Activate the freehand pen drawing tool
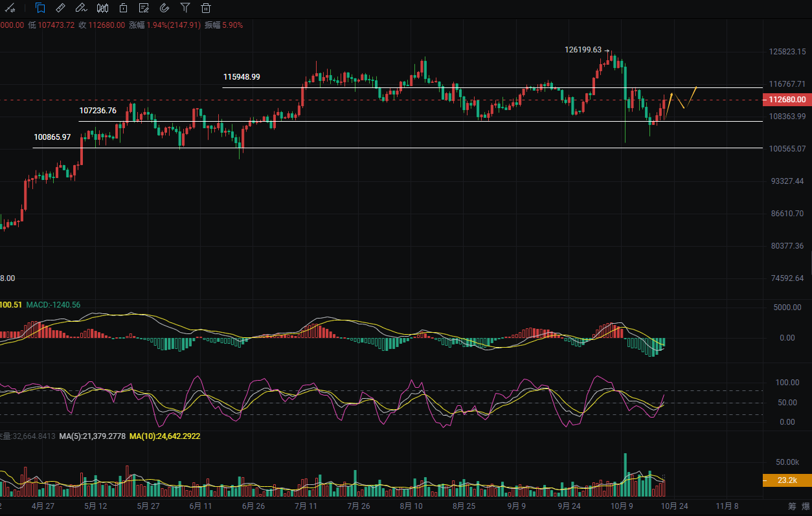812x516 pixels. coord(81,8)
